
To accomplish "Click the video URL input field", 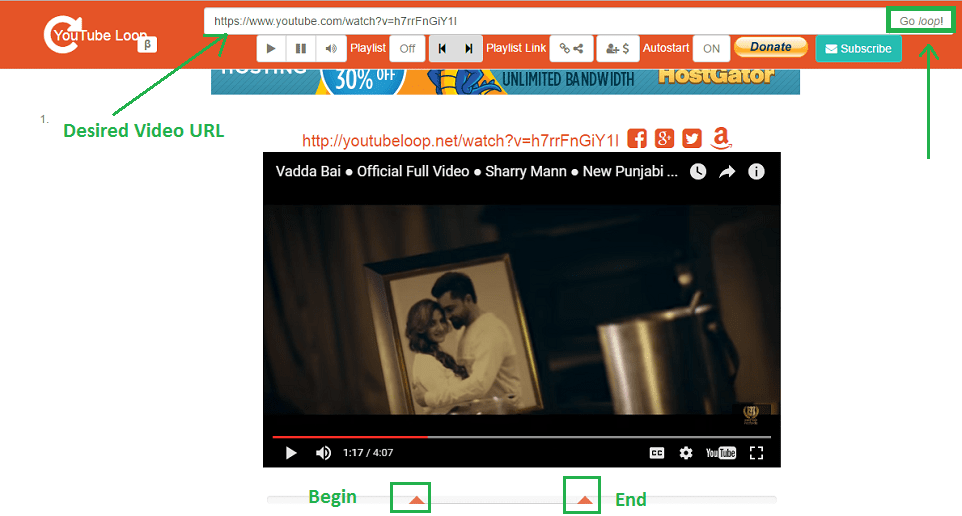I will point(545,21).
